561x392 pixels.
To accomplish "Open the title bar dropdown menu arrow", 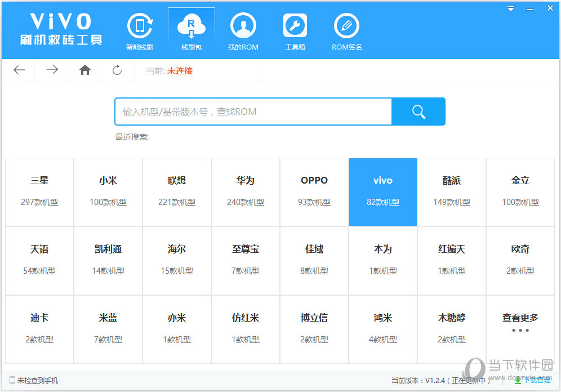I will point(511,8).
